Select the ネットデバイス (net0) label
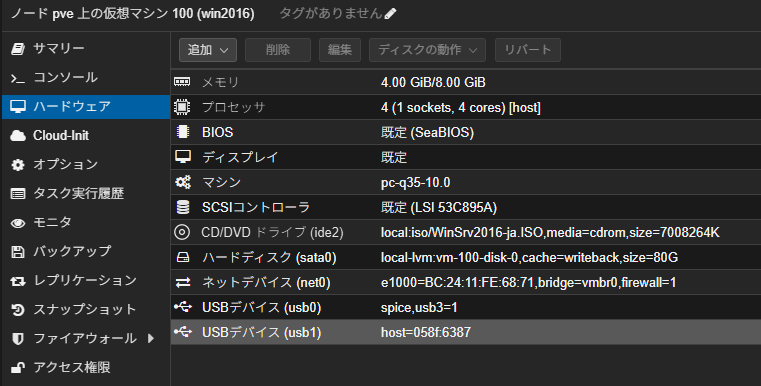761x386 pixels. [266, 283]
